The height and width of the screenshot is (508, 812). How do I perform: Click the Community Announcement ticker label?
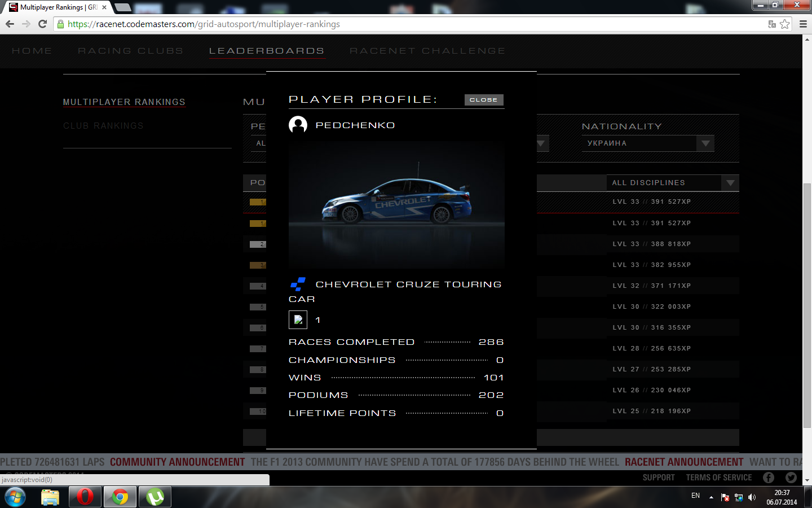point(178,462)
